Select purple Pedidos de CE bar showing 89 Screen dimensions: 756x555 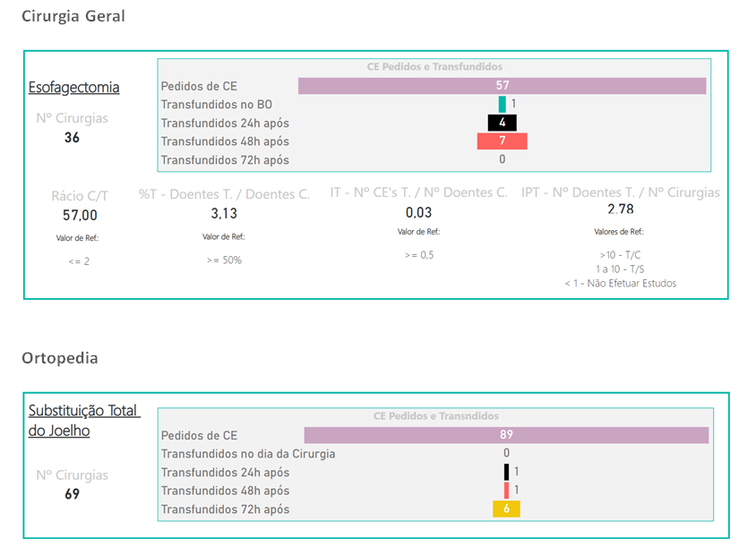point(506,436)
